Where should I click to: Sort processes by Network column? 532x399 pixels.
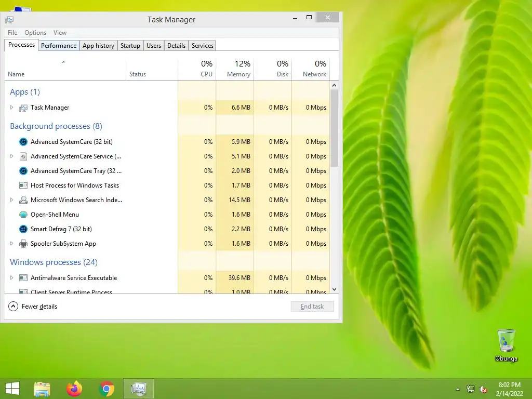(x=311, y=70)
